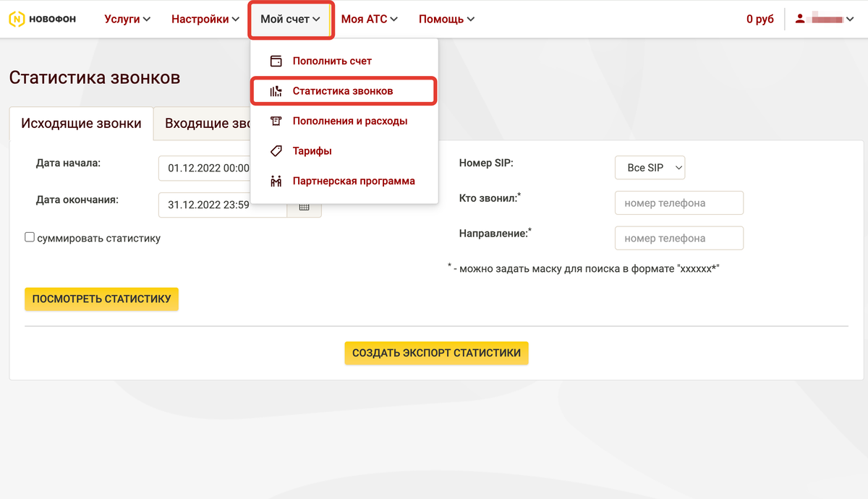Open the Все SIP dropdown

coord(650,168)
